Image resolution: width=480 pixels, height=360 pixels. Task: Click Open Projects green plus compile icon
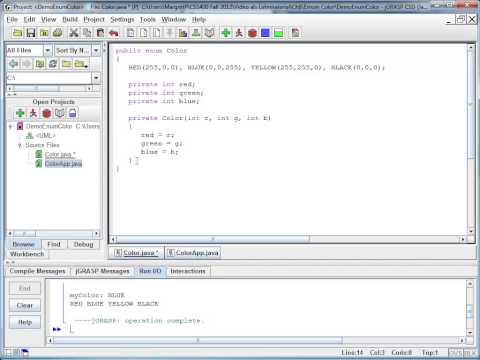20,113
